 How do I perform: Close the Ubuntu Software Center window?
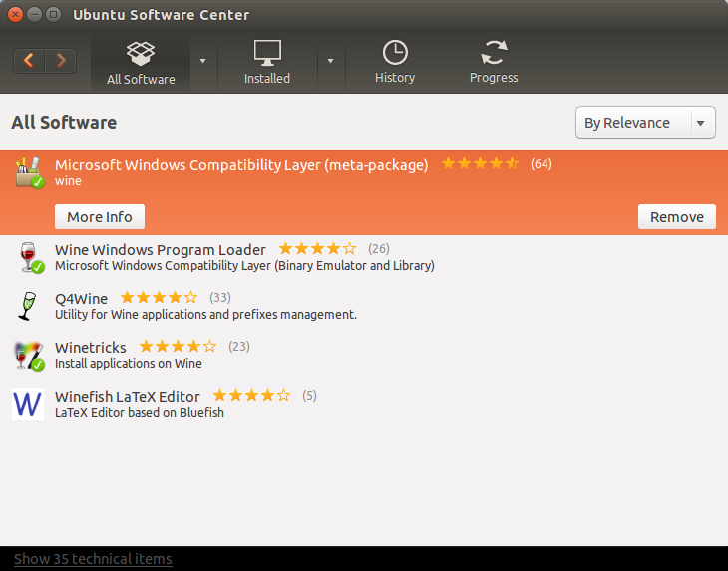(15, 14)
